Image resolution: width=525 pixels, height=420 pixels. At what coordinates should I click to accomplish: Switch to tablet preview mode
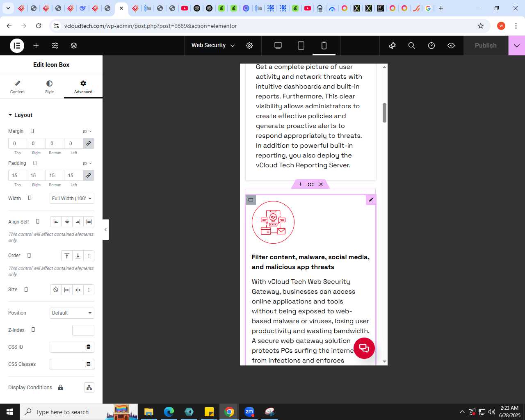pos(301,46)
